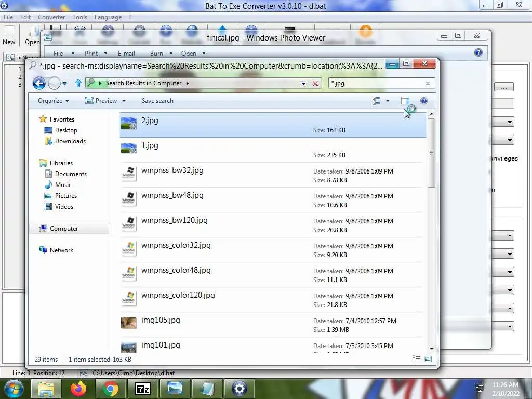Click scrollbar down arrow in file list

tap(432, 349)
